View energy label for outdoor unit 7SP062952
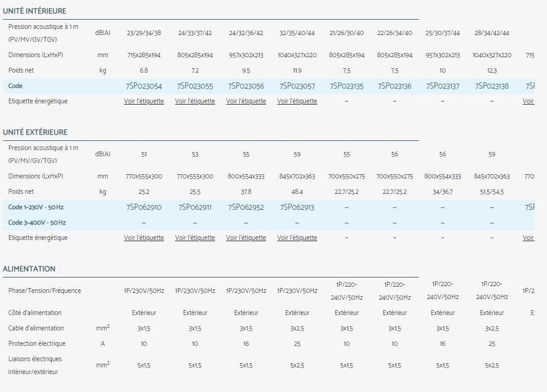The height and width of the screenshot is (392, 547). pyautogui.click(x=246, y=238)
